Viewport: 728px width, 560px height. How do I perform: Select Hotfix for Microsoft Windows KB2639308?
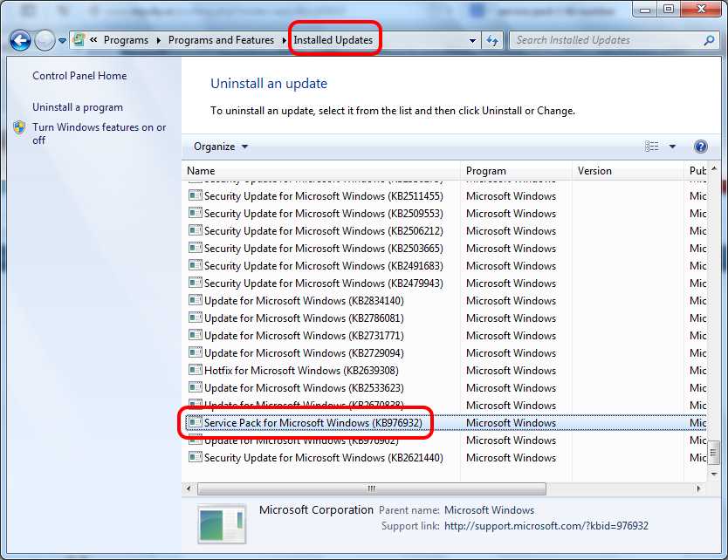[446, 371]
